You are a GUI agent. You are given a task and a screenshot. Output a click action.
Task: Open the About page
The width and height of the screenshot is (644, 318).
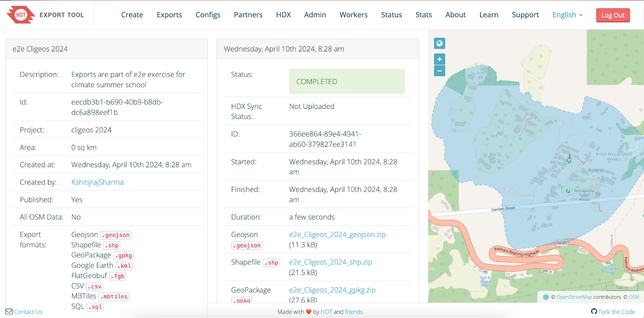pyautogui.click(x=456, y=15)
